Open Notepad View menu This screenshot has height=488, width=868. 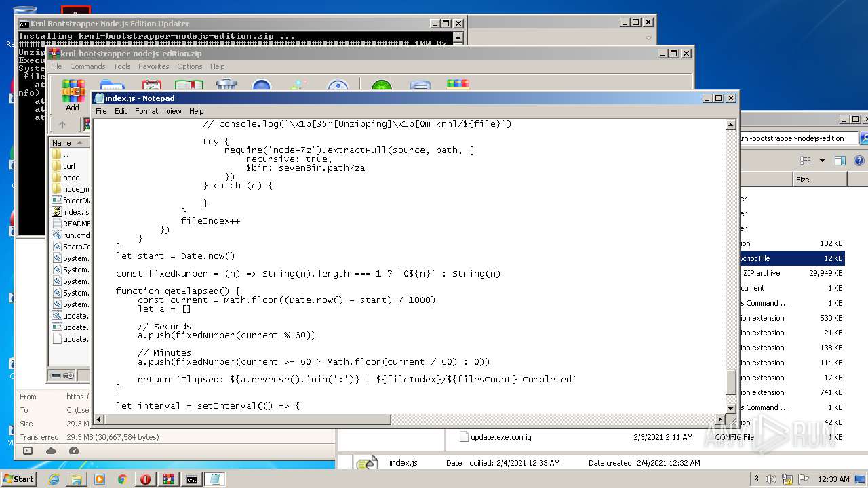coord(174,111)
